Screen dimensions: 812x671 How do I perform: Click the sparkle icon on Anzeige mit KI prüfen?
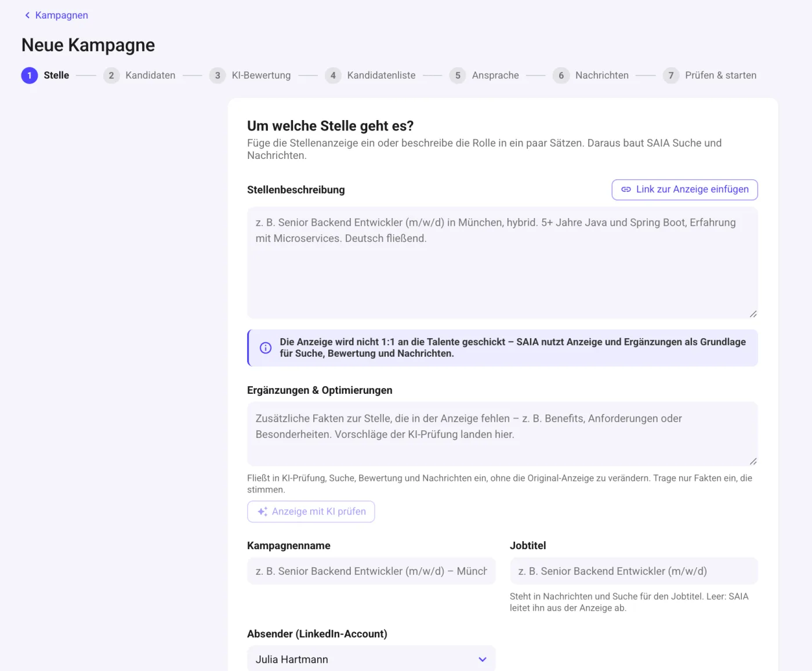coord(262,512)
